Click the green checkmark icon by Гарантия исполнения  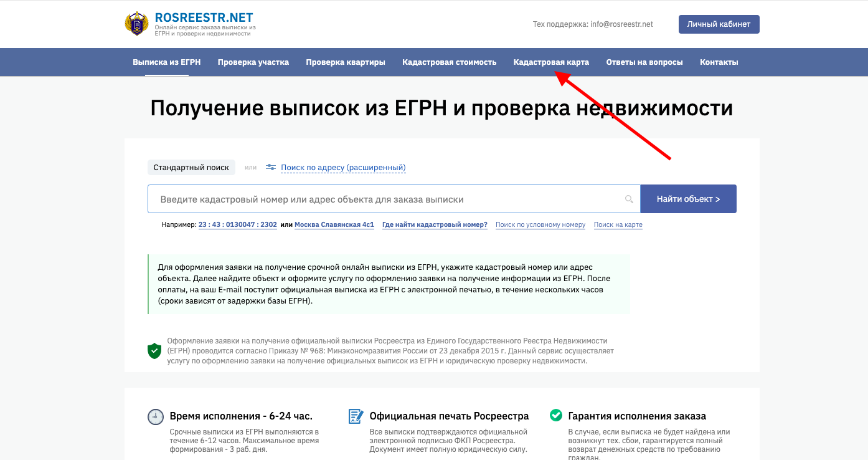click(x=556, y=415)
